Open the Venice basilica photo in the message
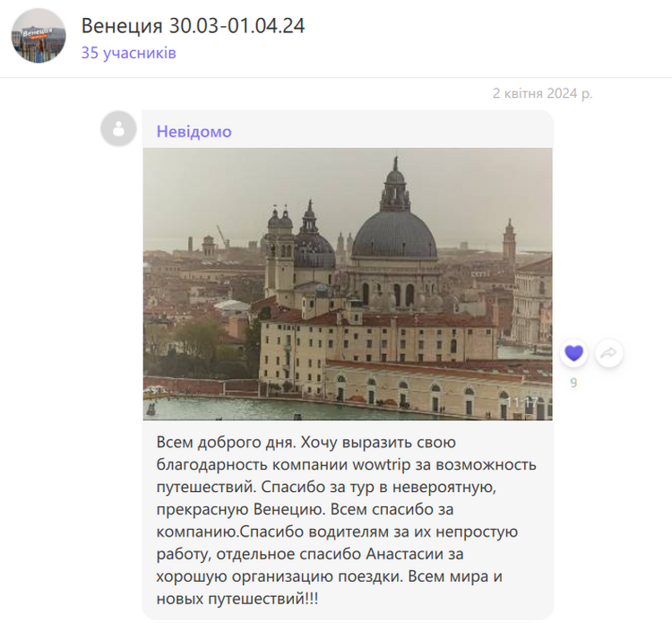The image size is (672, 623). tap(348, 284)
